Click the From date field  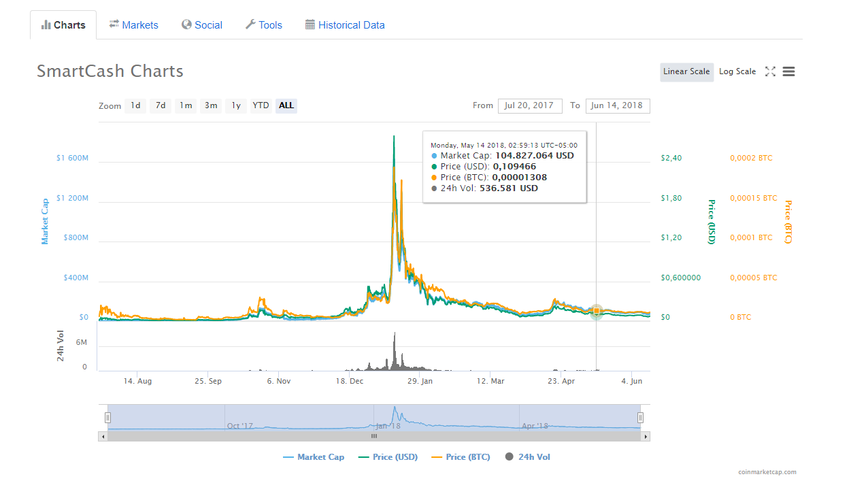(x=530, y=105)
